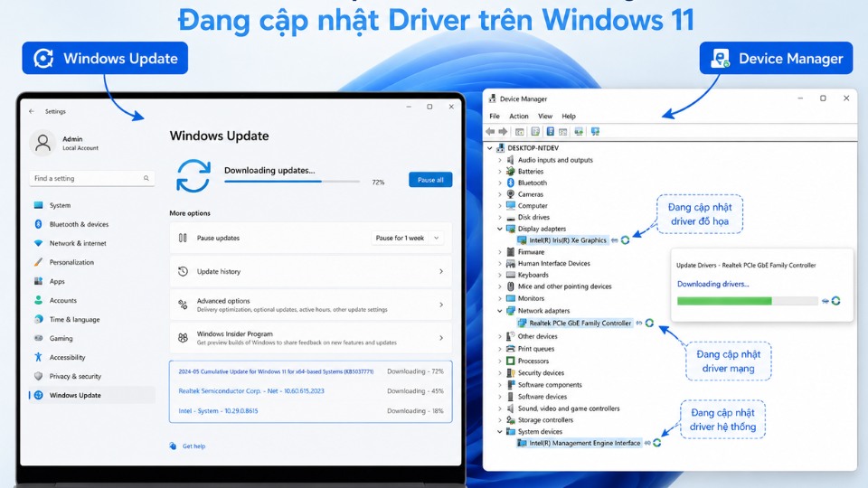Click the back arrow in Settings window
868x488 pixels.
32,111
